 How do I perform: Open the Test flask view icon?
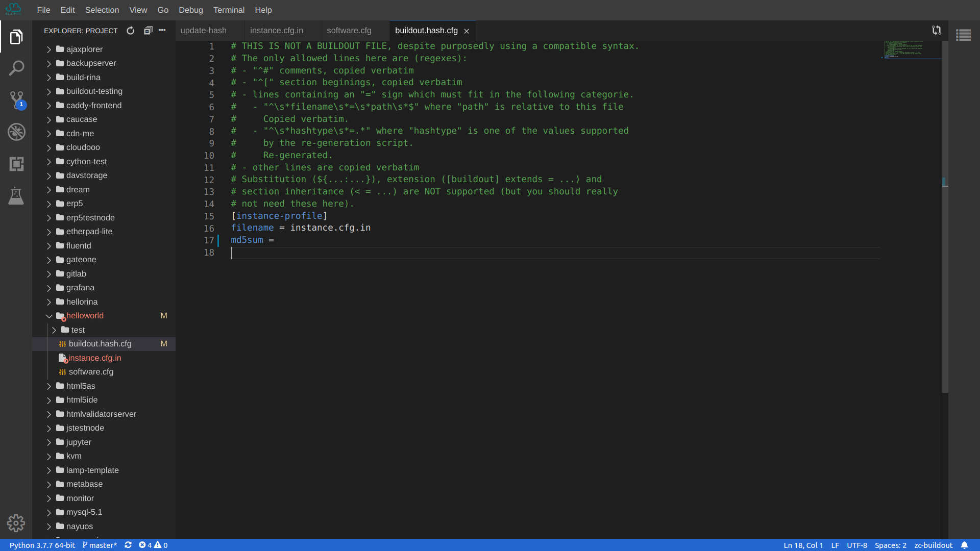coord(16,195)
